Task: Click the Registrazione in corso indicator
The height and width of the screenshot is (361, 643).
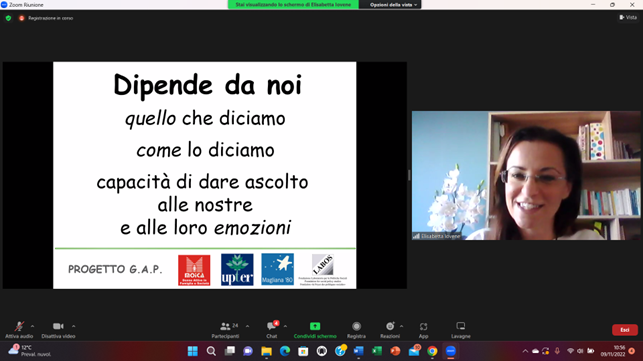Action: 46,18
